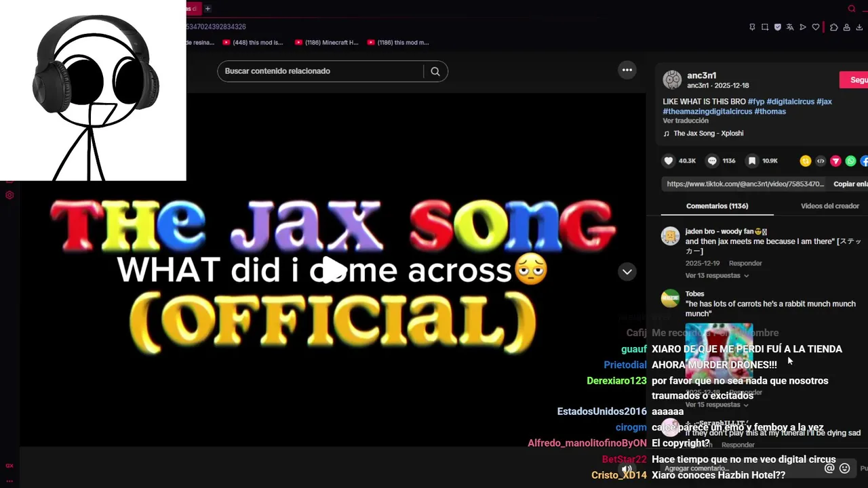Click the mention @ icon in comment box
Screen dimensions: 868x488
click(829, 468)
